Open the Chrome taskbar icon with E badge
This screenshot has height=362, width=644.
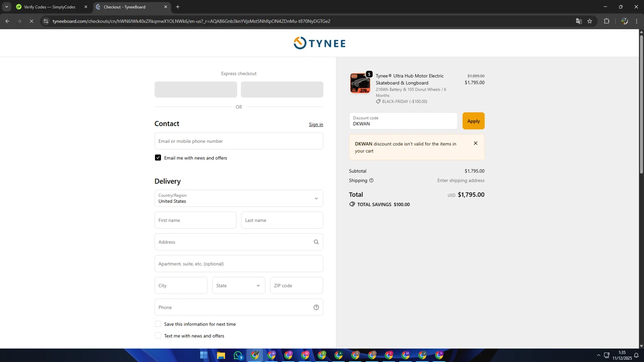pyautogui.click(x=322, y=355)
